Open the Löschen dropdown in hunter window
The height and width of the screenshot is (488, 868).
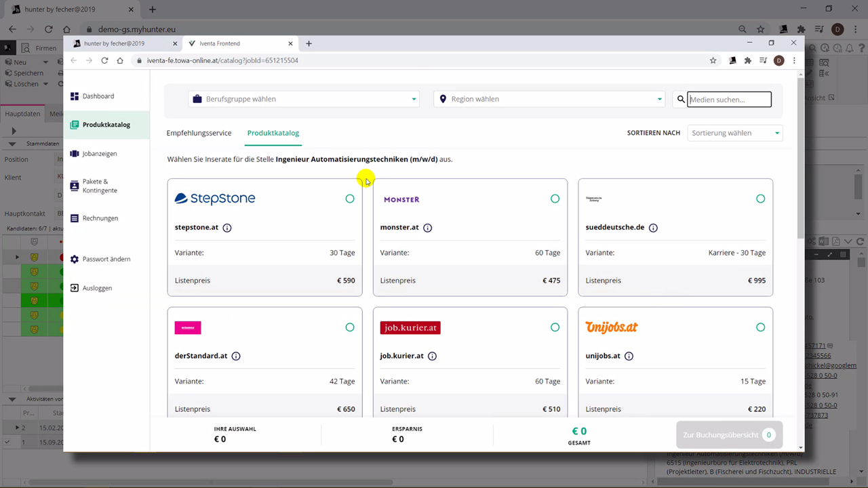point(45,84)
